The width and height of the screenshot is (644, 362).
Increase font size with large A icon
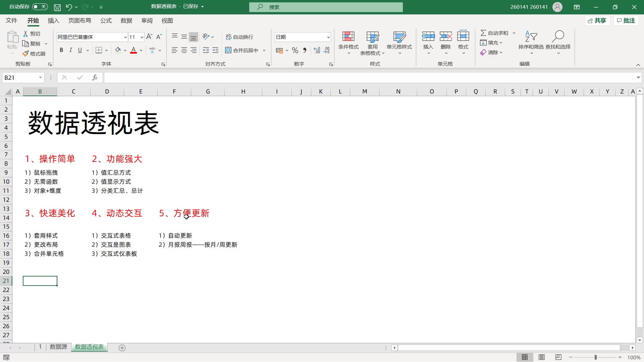tap(150, 37)
